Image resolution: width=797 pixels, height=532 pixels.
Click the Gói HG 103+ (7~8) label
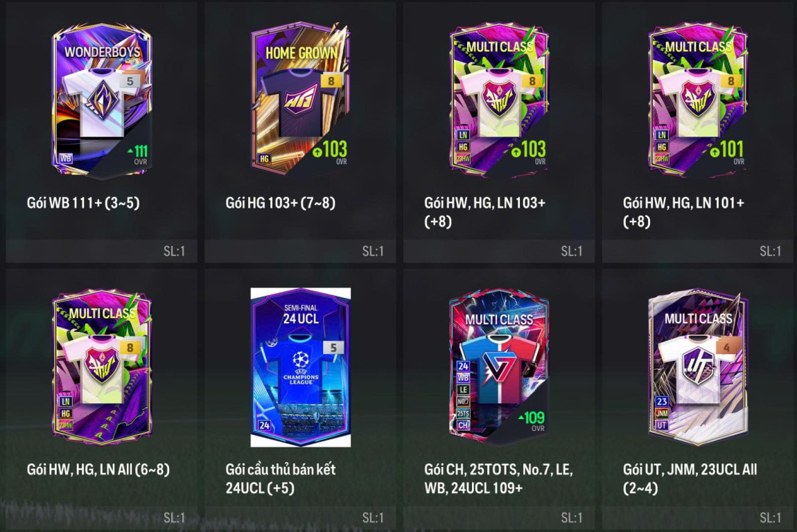click(x=281, y=203)
